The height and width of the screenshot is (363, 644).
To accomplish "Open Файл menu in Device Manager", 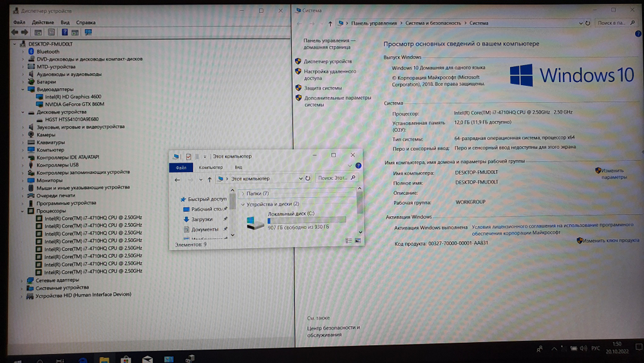I will tap(19, 22).
